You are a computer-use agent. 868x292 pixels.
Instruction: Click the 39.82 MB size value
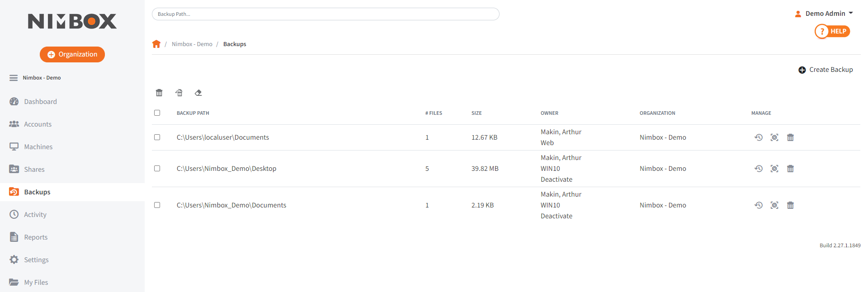(x=485, y=169)
